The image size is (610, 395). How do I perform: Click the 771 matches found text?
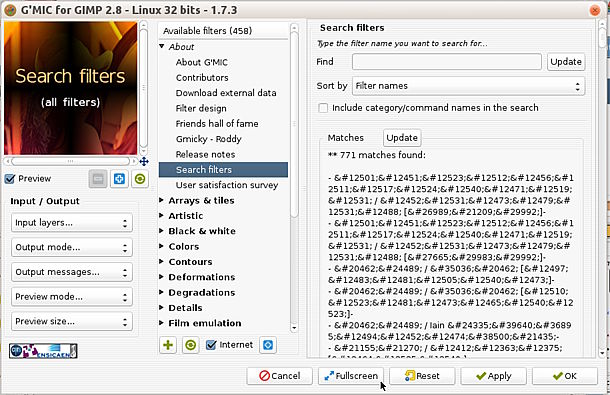pyautogui.click(x=377, y=155)
